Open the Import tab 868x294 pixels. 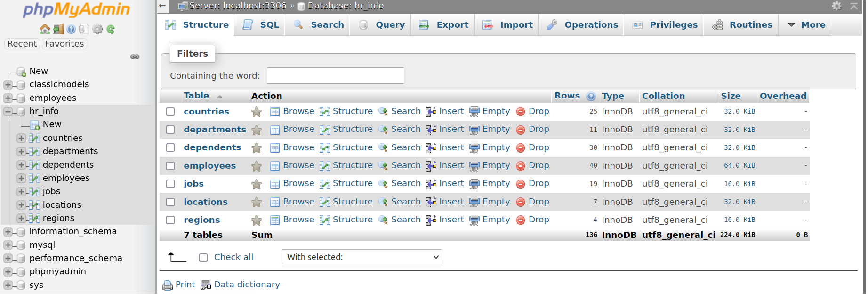pyautogui.click(x=507, y=25)
